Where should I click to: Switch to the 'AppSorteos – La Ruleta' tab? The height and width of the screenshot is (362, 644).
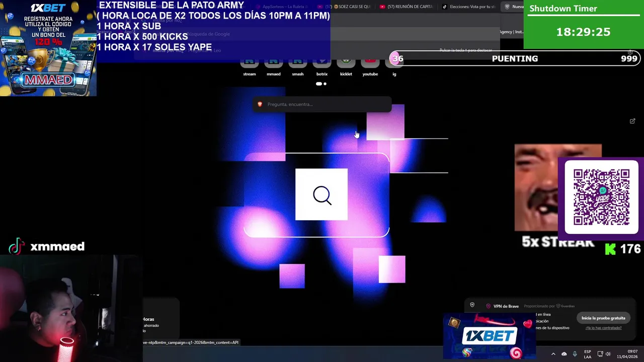[x=282, y=7]
